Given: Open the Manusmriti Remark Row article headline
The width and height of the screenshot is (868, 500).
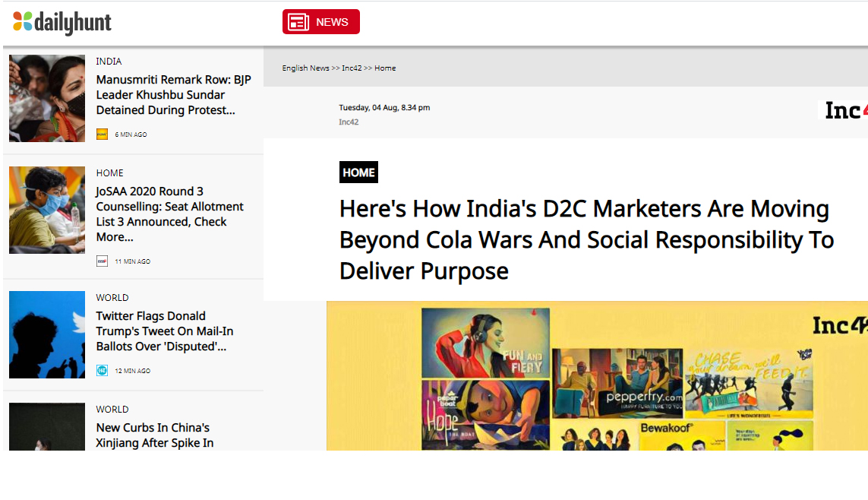Looking at the screenshot, I should pos(173,95).
